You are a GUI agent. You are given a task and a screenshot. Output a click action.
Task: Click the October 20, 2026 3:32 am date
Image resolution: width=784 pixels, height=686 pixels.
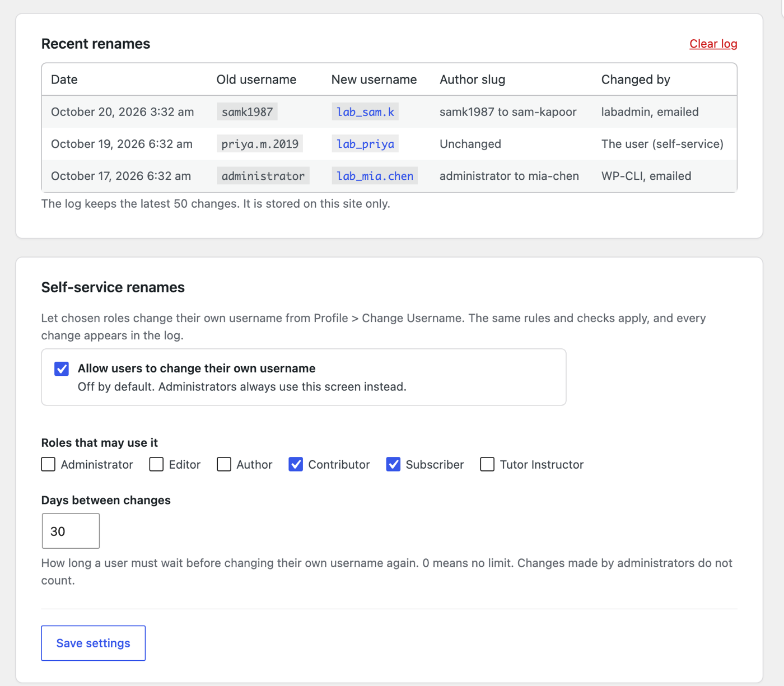tap(123, 112)
